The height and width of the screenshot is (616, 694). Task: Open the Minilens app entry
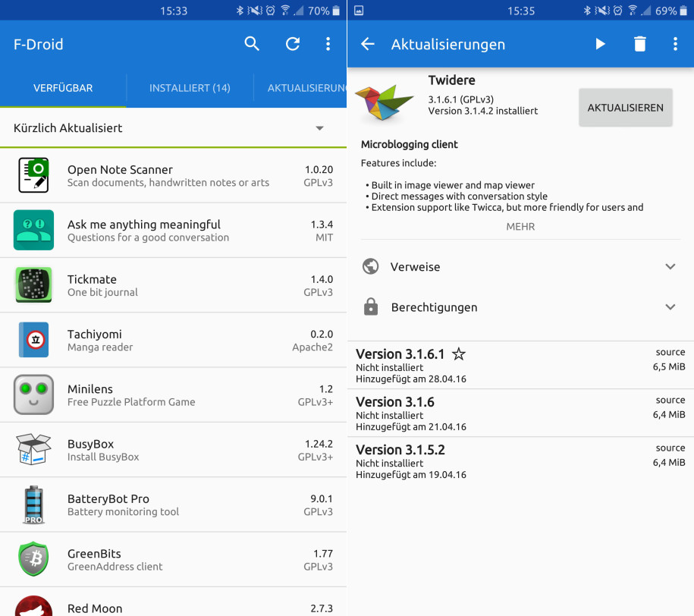click(x=174, y=394)
